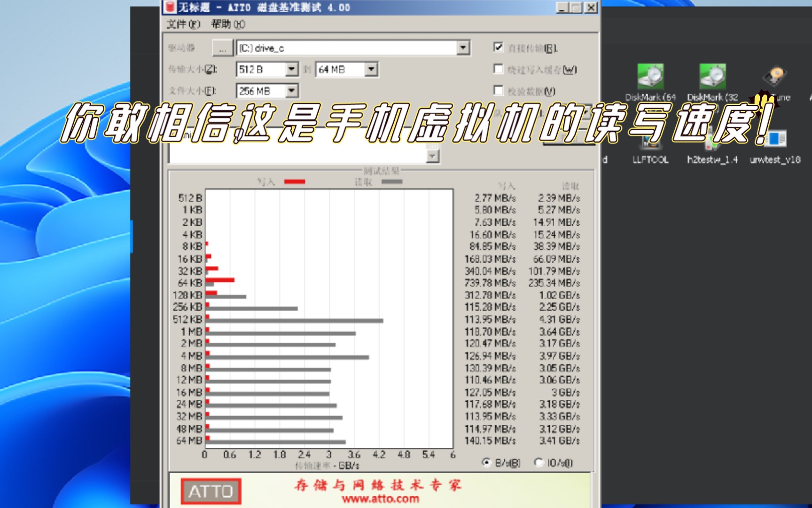This screenshot has width=812, height=508.
Task: Uncheck the 直接传输(R) checkbox
Action: pos(499,47)
